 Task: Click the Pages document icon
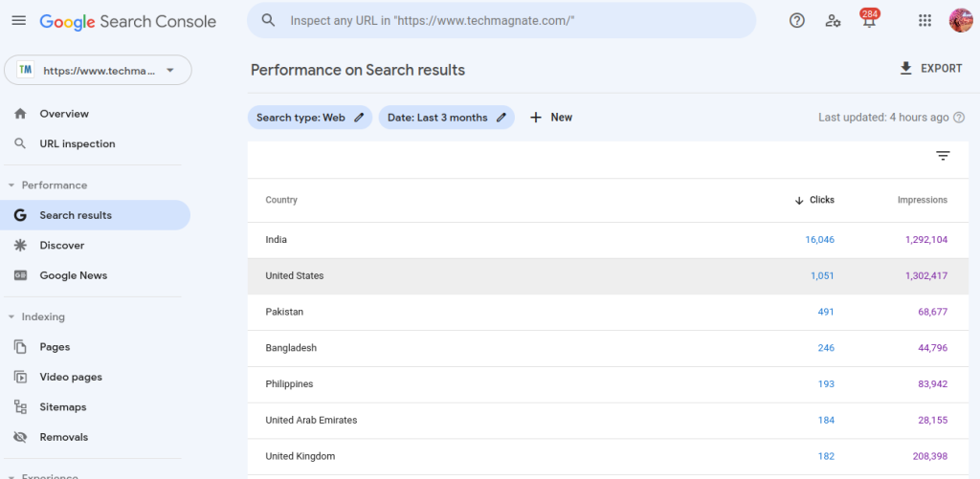click(x=20, y=347)
